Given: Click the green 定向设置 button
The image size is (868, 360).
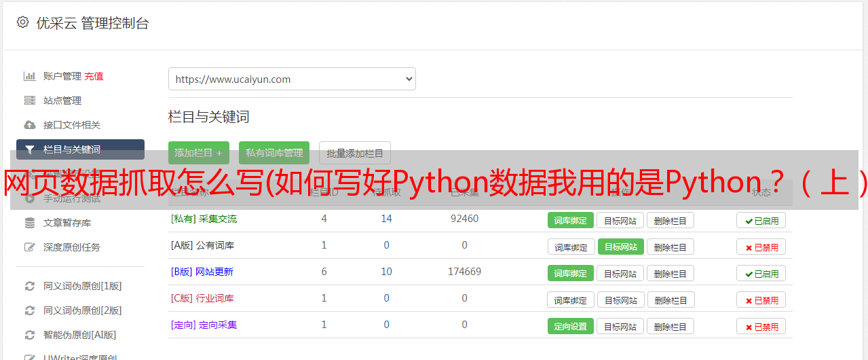Looking at the screenshot, I should coord(571,326).
